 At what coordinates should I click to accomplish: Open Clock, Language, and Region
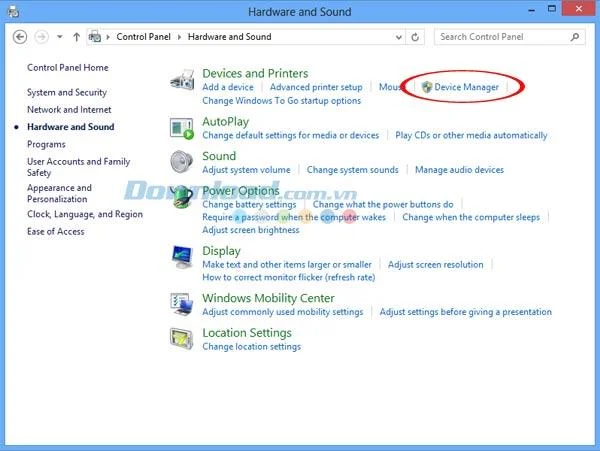coord(85,214)
